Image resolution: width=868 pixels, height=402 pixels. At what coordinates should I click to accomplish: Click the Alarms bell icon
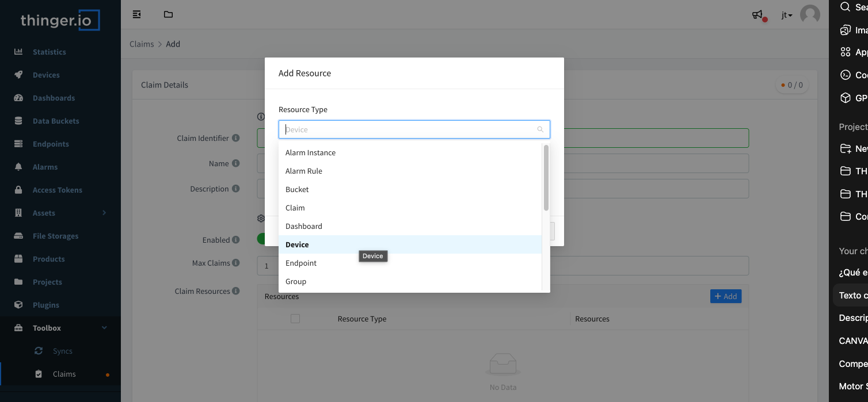click(18, 167)
